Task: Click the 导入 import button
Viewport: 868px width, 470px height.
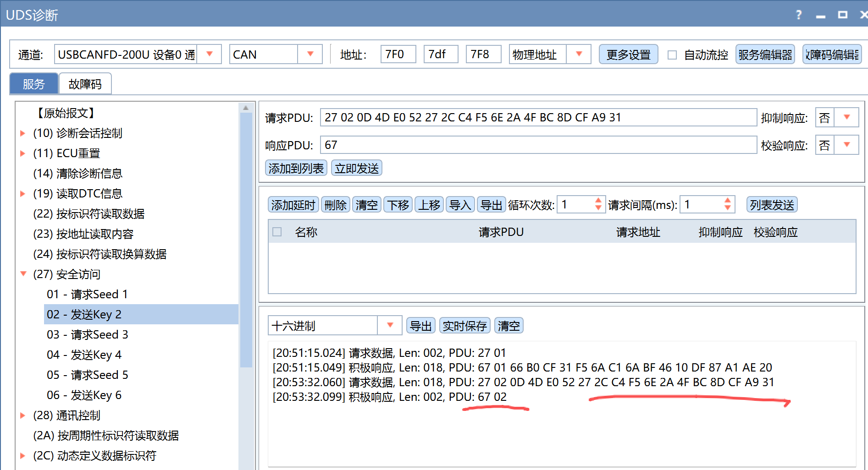Action: pyautogui.click(x=460, y=205)
